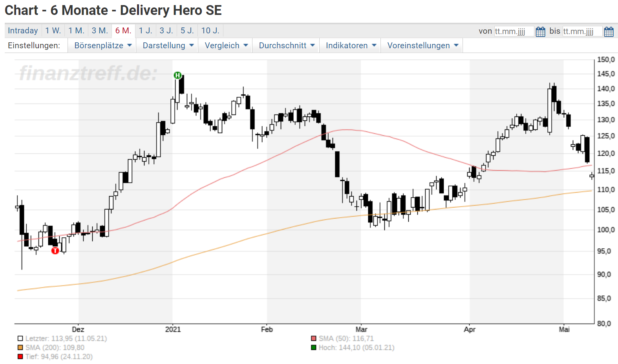Select the 1 M. timeframe tab
The image size is (618, 364).
pos(76,31)
